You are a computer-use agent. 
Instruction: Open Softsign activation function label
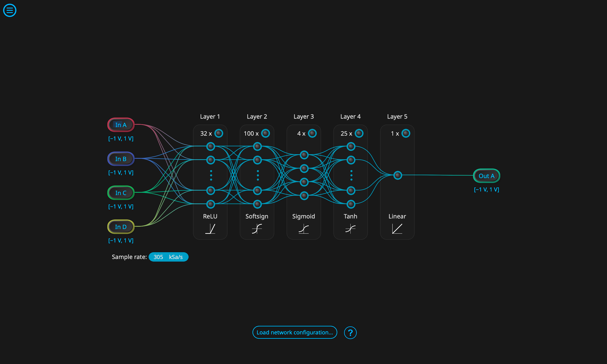pyautogui.click(x=257, y=216)
